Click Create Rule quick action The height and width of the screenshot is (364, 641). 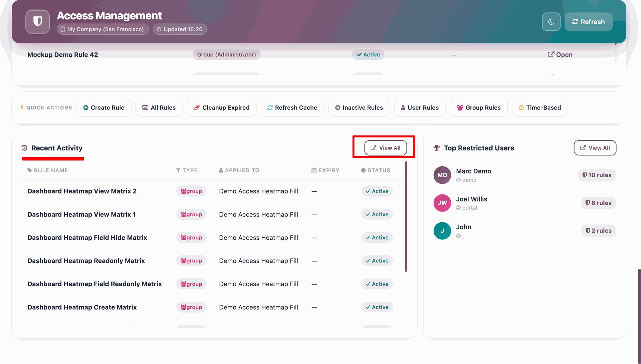click(x=104, y=108)
